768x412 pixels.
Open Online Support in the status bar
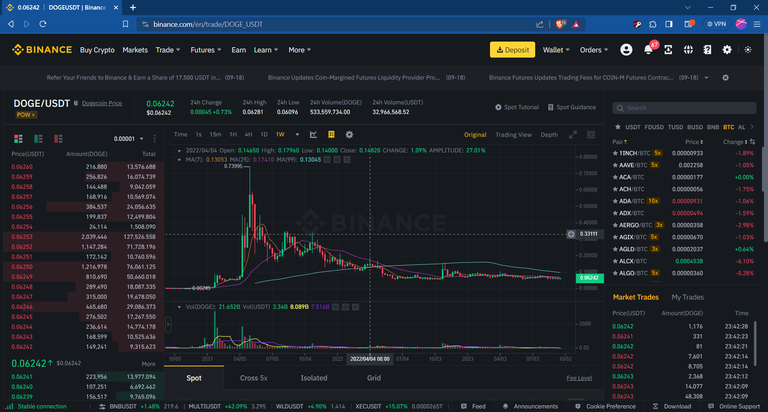tap(735, 406)
